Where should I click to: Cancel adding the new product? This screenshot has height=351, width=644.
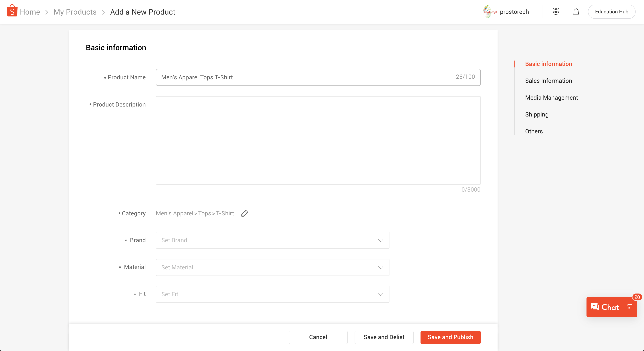[x=318, y=337]
